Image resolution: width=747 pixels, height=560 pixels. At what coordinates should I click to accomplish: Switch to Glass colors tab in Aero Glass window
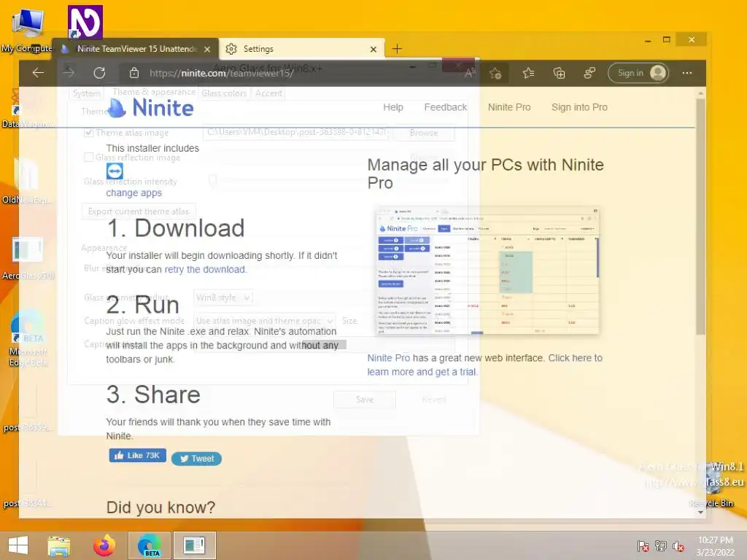coord(224,93)
